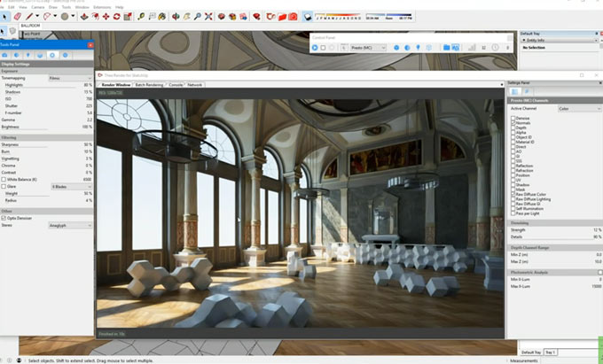Uncheck the Optix Denoiser option
603x364 pixels.
click(x=4, y=218)
